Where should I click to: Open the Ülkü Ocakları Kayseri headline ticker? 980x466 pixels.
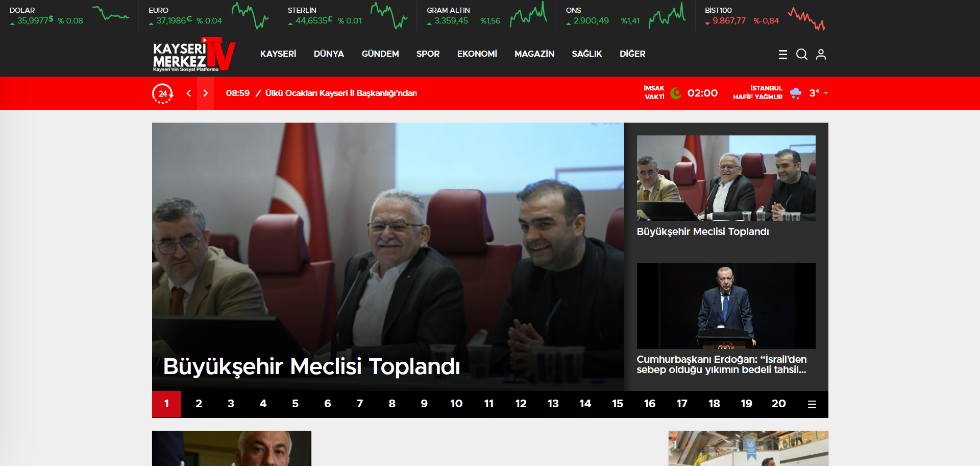tap(341, 93)
